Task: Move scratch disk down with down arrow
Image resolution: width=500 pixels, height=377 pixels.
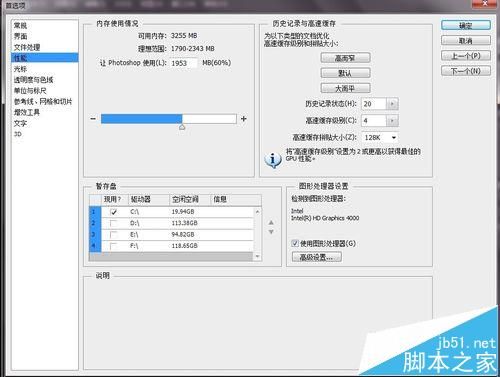Action: (271, 232)
